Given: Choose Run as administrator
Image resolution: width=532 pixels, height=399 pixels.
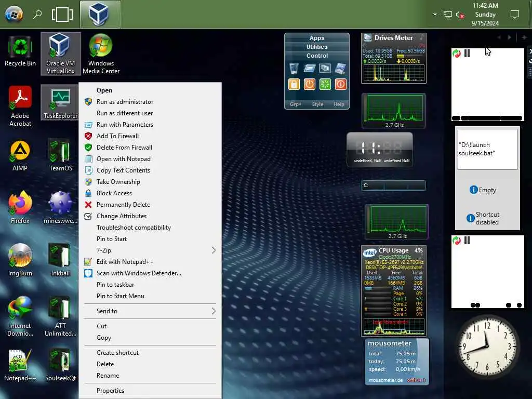Looking at the screenshot, I should click(150, 102).
